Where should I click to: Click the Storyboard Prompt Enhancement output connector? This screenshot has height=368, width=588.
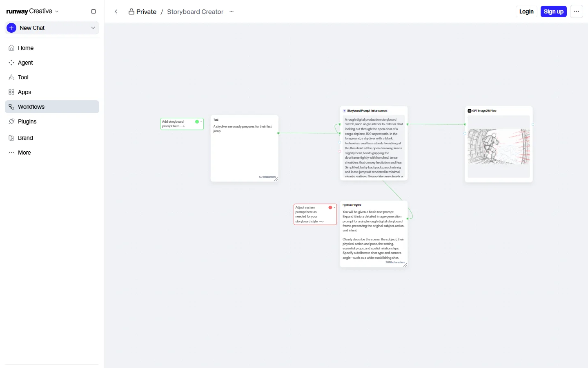coord(408,124)
